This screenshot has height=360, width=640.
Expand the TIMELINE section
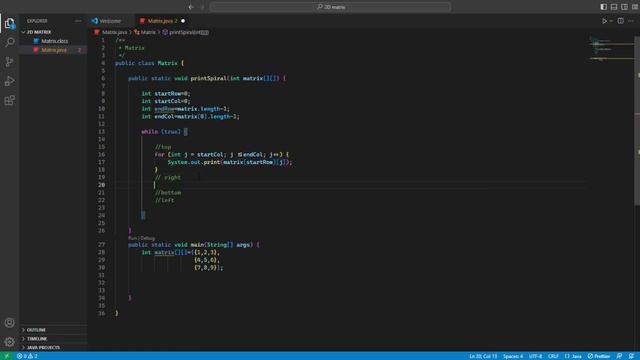(53, 339)
